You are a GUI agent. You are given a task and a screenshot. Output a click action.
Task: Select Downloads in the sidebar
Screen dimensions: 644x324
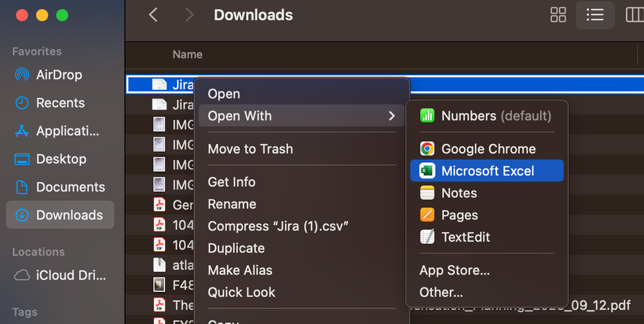(x=60, y=214)
